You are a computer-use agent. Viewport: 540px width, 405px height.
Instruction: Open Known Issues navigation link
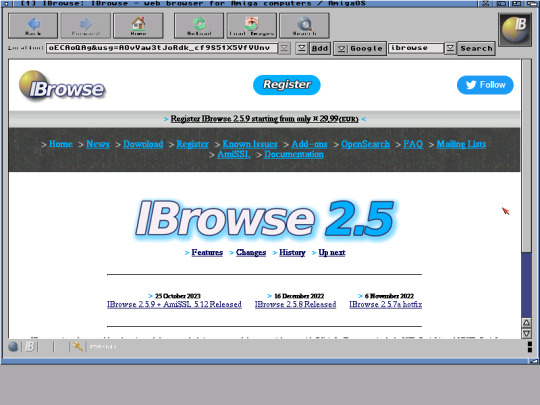click(250, 144)
